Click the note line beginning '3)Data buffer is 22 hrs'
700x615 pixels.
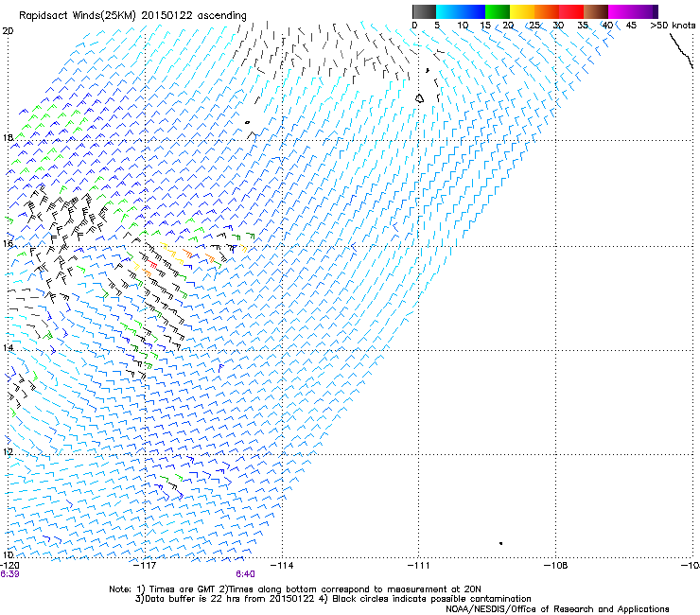click(333, 599)
